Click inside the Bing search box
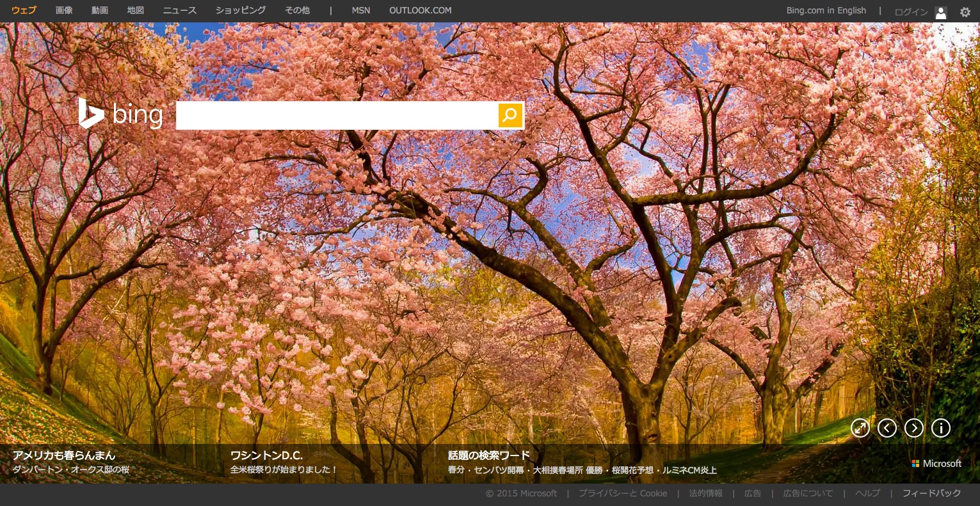The width and height of the screenshot is (980, 506). [337, 115]
